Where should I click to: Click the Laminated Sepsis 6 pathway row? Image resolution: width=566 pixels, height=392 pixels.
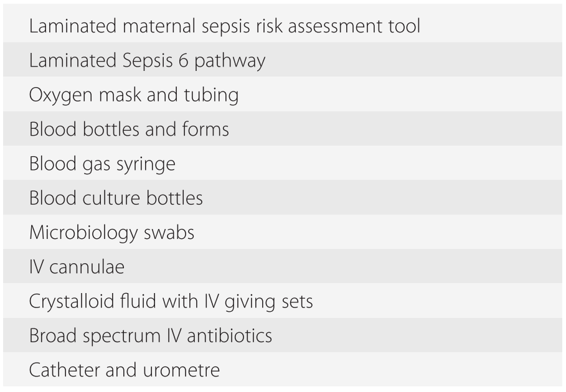click(147, 60)
